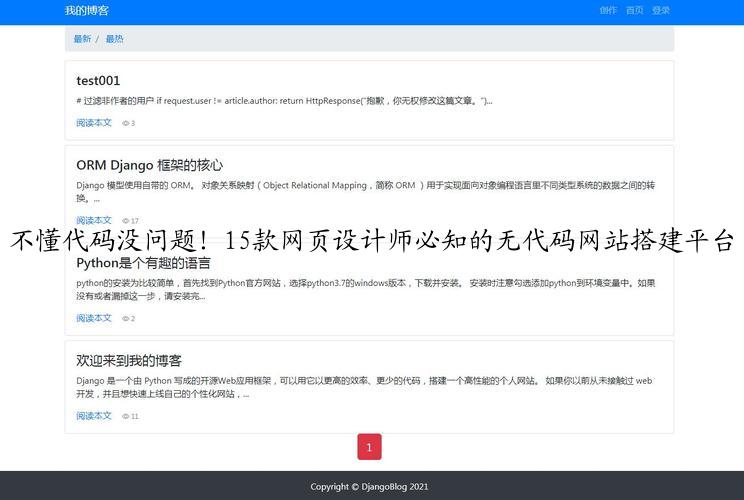Click the view-count eye icon showing 2

point(126,319)
